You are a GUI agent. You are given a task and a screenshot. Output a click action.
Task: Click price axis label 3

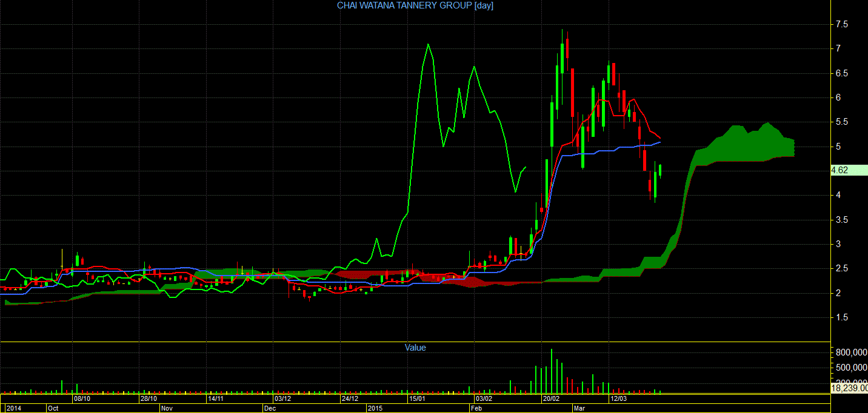point(838,244)
